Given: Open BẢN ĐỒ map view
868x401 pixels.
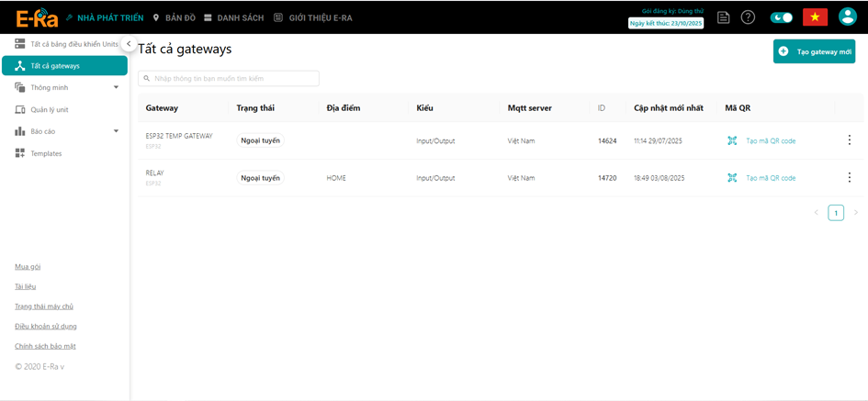Looking at the screenshot, I should (x=174, y=17).
